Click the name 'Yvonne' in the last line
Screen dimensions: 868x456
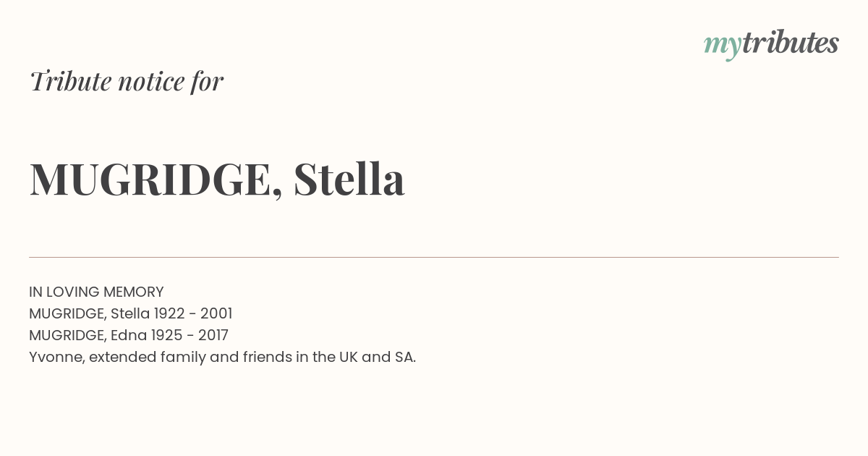point(57,358)
